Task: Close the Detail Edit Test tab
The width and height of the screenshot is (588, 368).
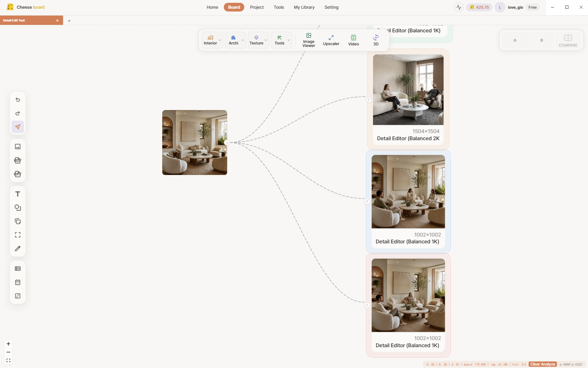Action: pos(57,21)
